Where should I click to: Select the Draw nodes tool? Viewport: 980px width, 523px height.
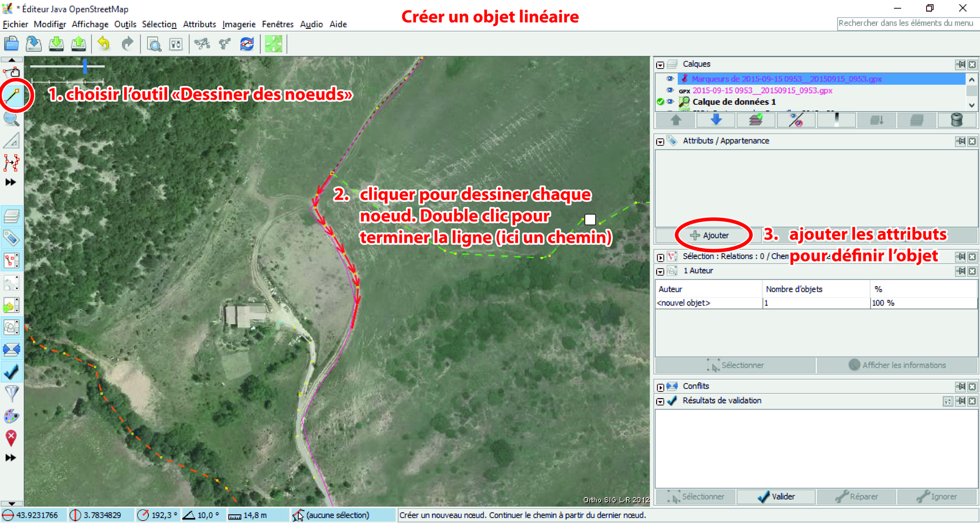click(x=12, y=95)
